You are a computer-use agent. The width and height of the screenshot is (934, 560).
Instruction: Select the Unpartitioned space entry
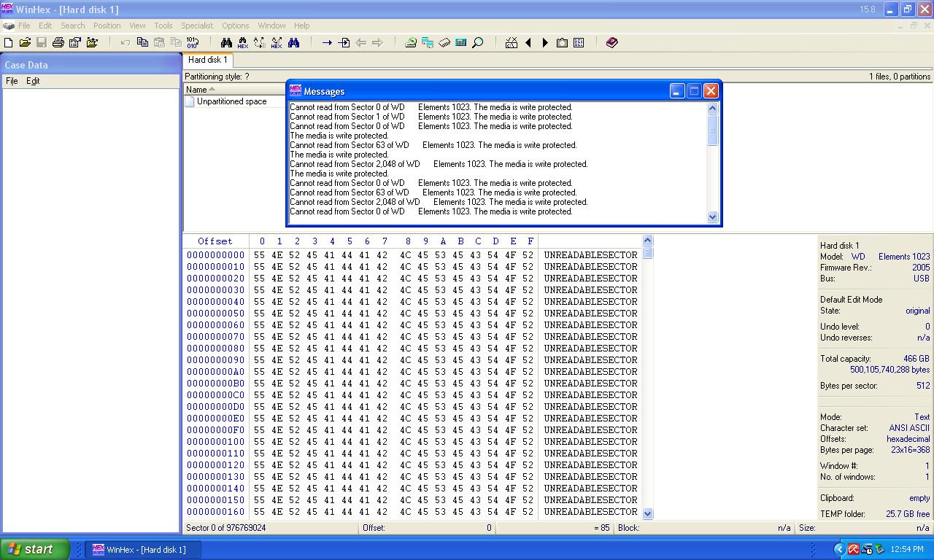point(231,101)
